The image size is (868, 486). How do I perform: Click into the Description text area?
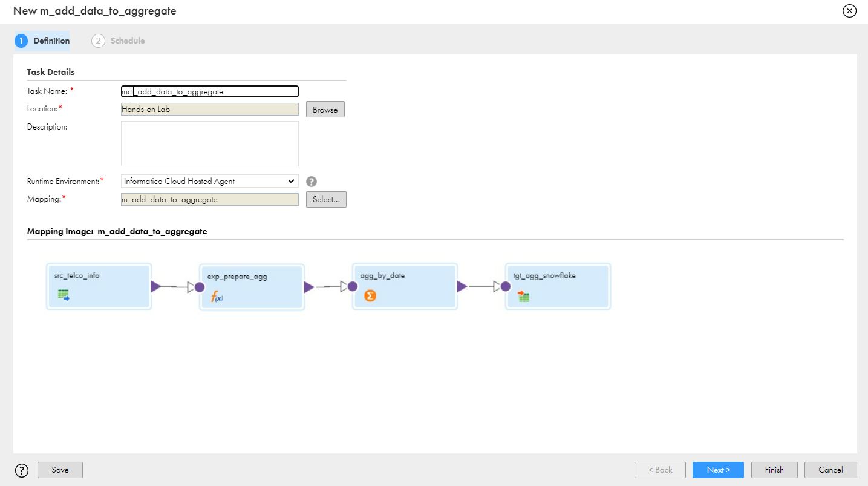[209, 143]
